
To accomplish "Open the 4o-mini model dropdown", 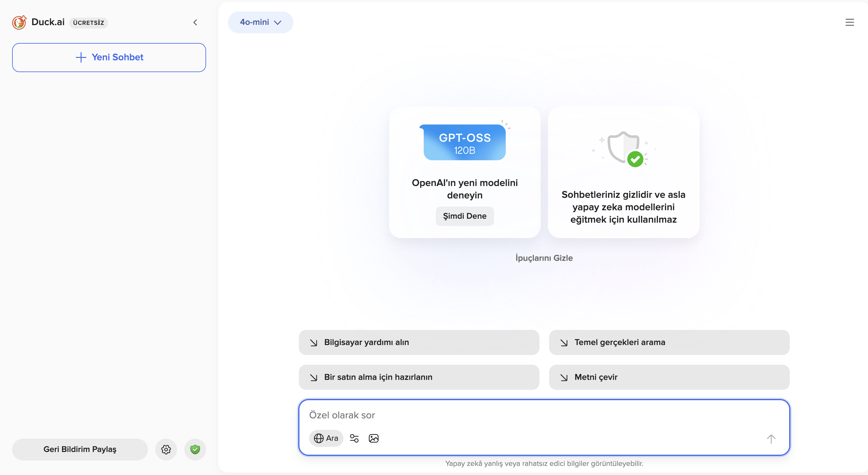I will point(260,22).
